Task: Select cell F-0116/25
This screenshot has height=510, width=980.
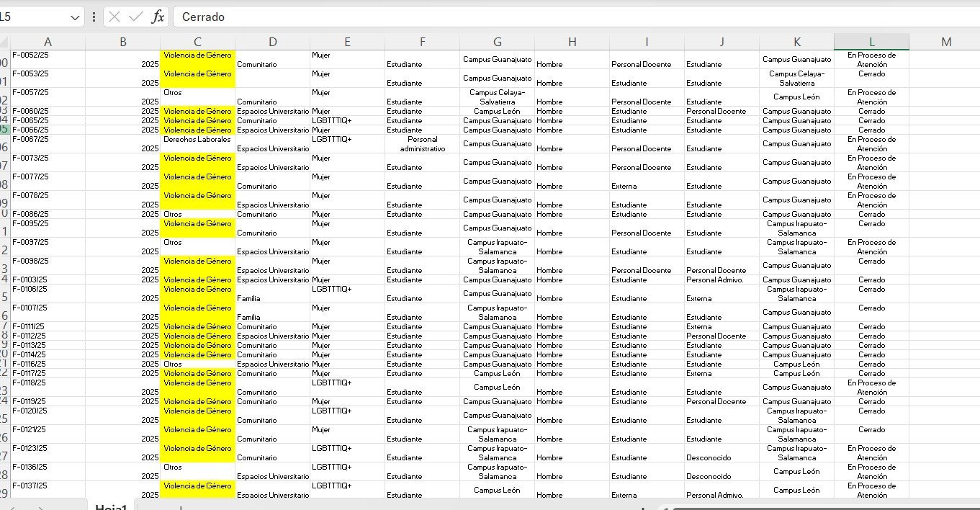Action: pos(48,364)
